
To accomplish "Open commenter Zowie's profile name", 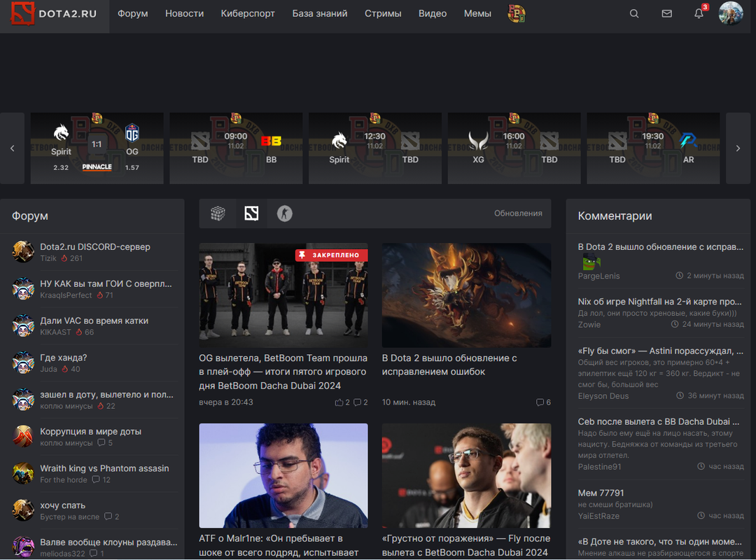I will [589, 325].
